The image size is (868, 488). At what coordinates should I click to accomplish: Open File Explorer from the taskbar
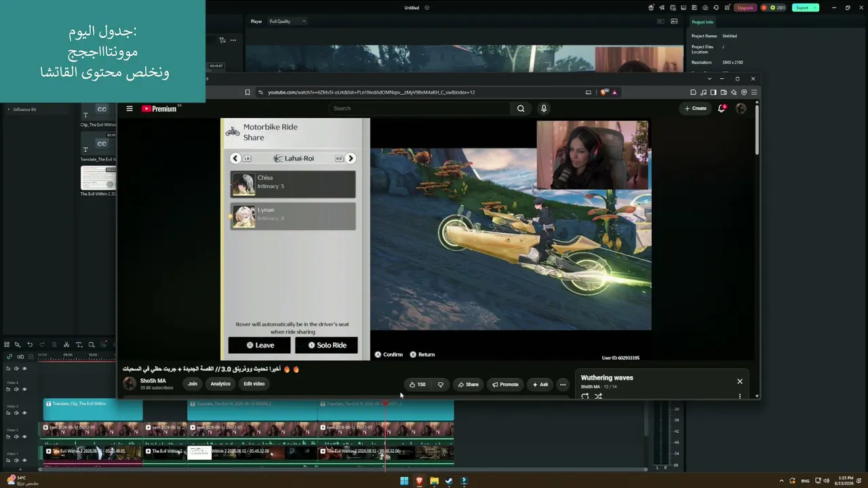[x=434, y=481]
